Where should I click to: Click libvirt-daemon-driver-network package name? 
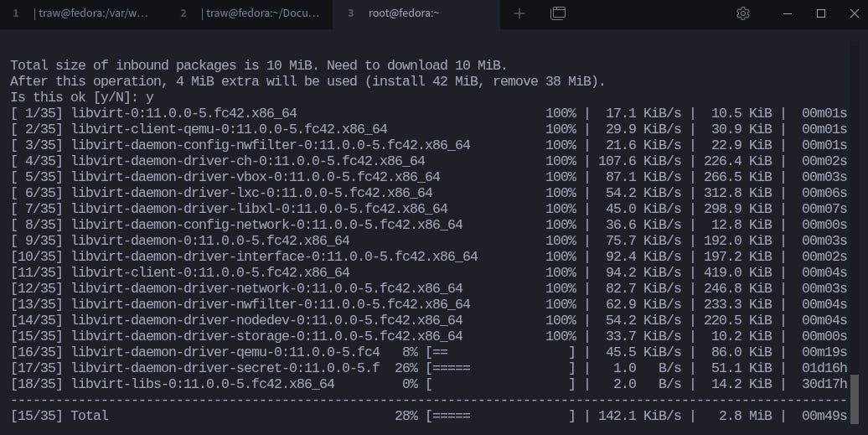[266, 289]
